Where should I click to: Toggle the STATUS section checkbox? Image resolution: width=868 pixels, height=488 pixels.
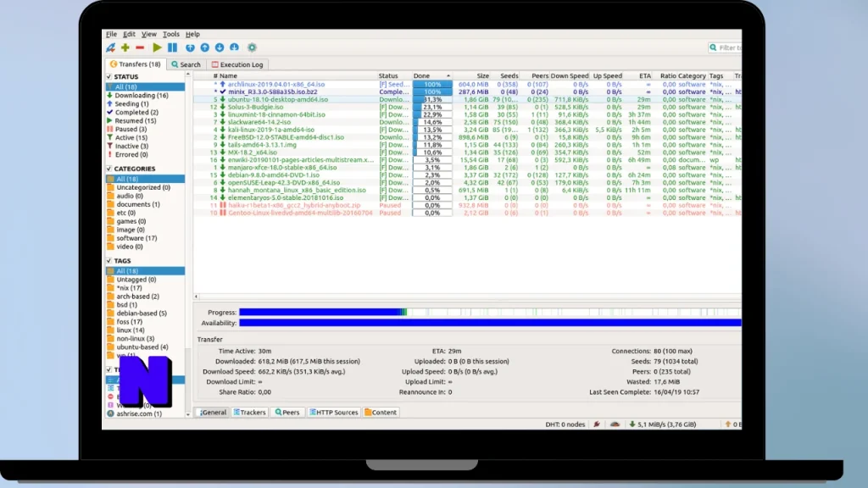(x=109, y=77)
